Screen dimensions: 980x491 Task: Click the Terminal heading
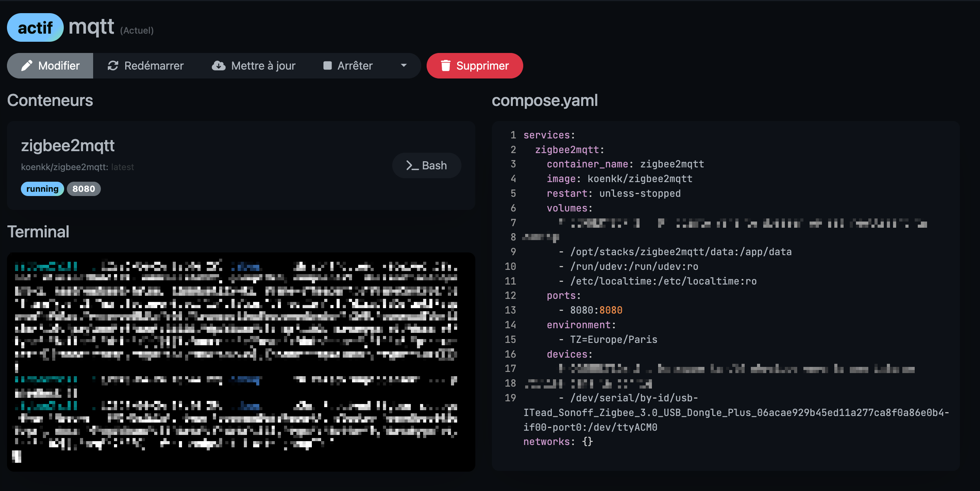[x=38, y=232]
